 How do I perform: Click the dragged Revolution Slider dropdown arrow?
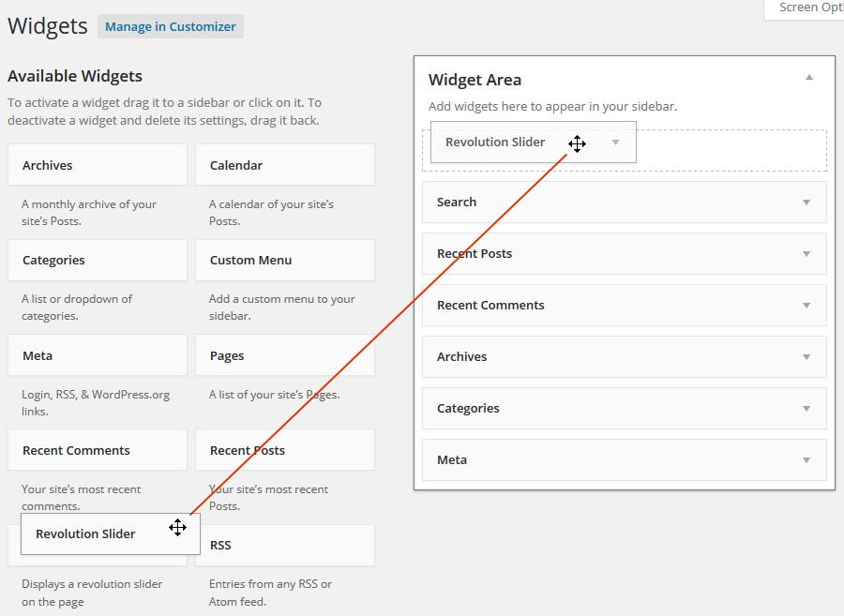click(x=615, y=143)
